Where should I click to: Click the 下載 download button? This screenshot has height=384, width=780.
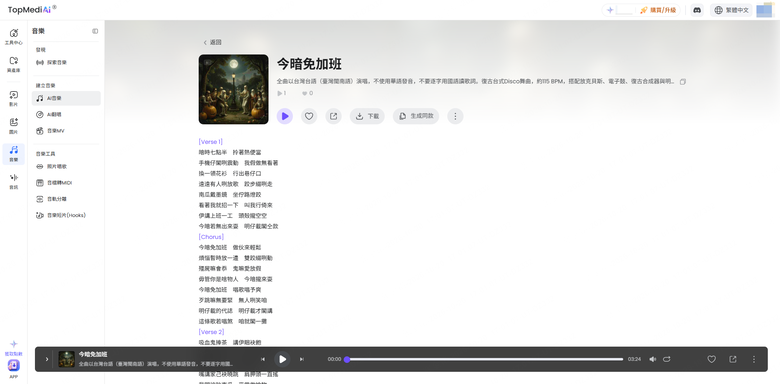coord(367,116)
